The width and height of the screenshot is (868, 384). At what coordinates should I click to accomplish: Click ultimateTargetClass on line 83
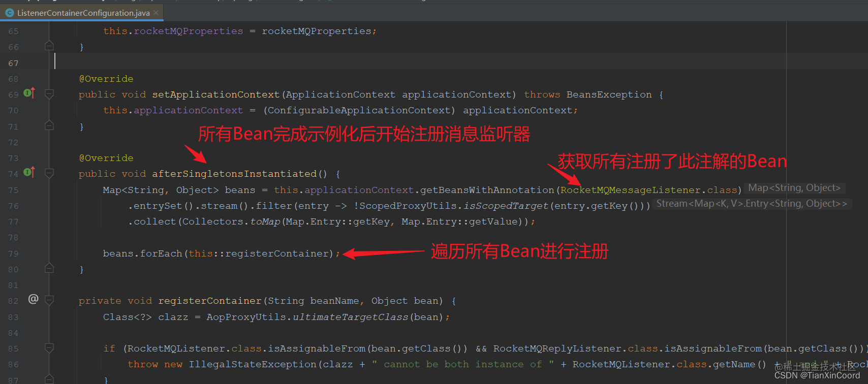coord(350,317)
